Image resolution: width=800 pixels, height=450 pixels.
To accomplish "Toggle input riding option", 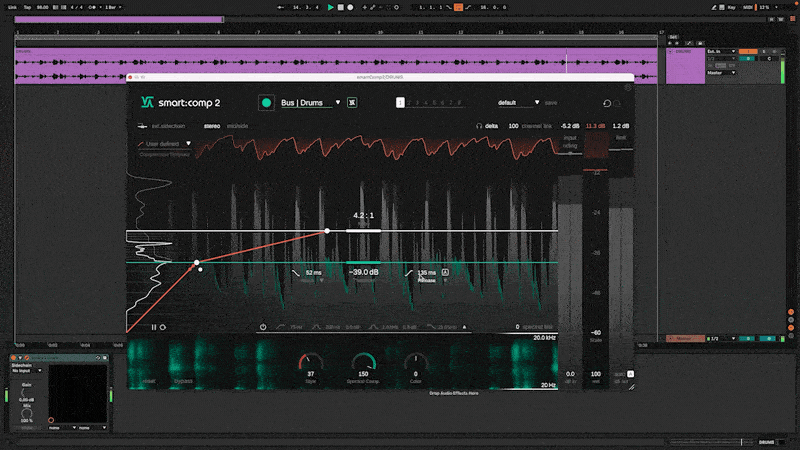I will click(x=570, y=142).
